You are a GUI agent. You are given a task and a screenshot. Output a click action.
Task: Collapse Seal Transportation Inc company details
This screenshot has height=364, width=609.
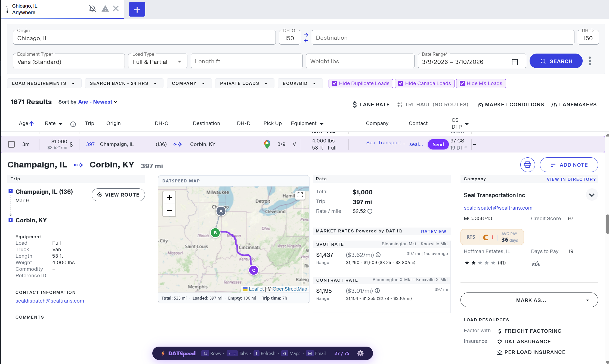click(x=592, y=195)
